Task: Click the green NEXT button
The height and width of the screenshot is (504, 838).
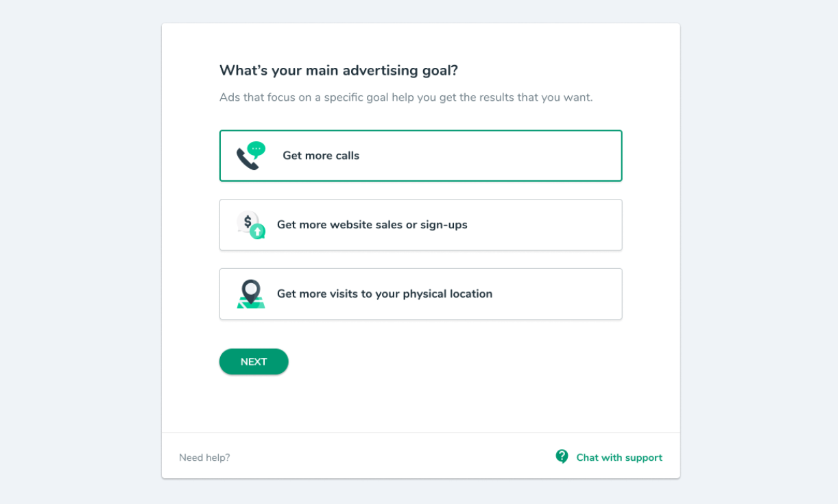Action: (x=254, y=361)
